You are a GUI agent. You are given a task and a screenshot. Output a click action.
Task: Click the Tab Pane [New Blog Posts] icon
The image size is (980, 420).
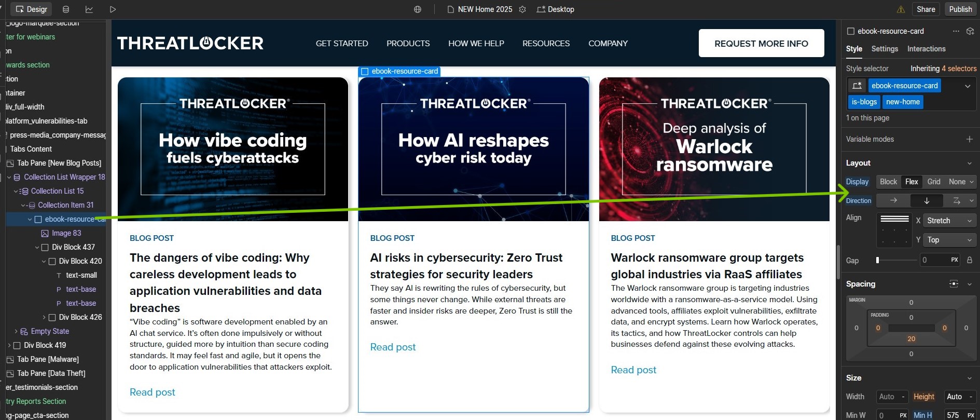click(10, 164)
